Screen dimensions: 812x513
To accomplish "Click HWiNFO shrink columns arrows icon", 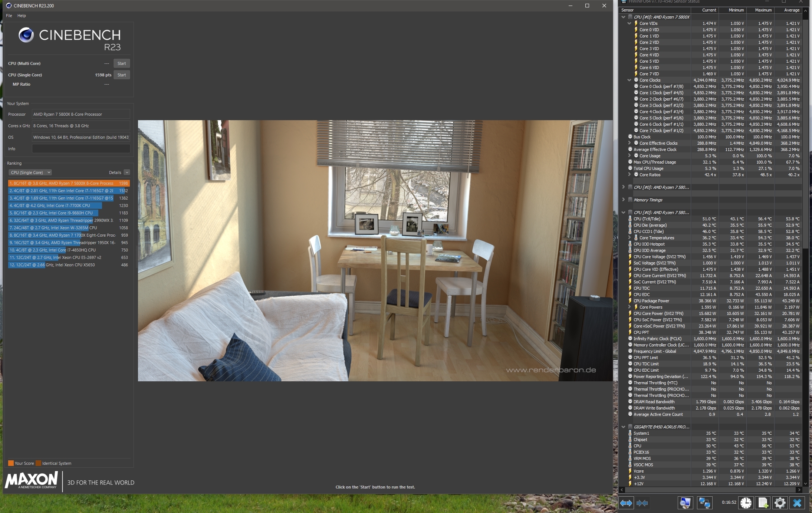I will point(642,503).
